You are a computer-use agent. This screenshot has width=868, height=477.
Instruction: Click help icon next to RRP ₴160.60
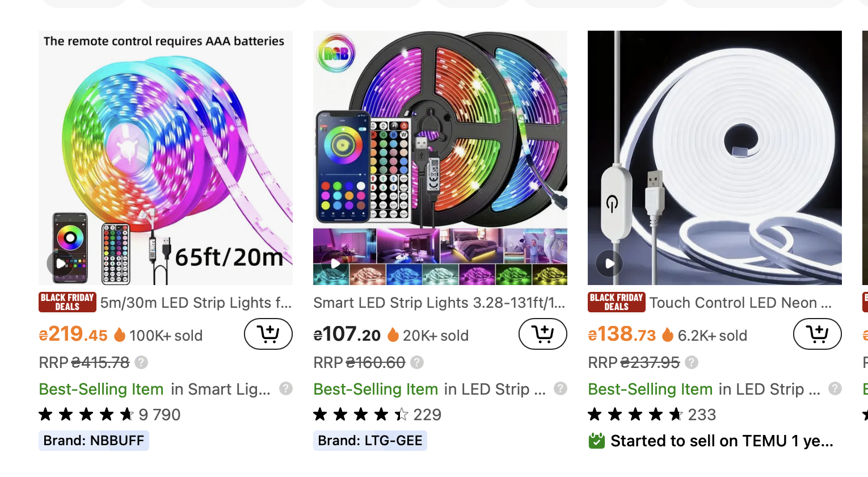tap(417, 362)
